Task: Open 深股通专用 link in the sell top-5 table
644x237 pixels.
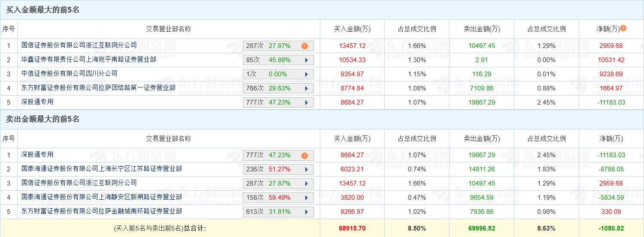Action: [37, 154]
